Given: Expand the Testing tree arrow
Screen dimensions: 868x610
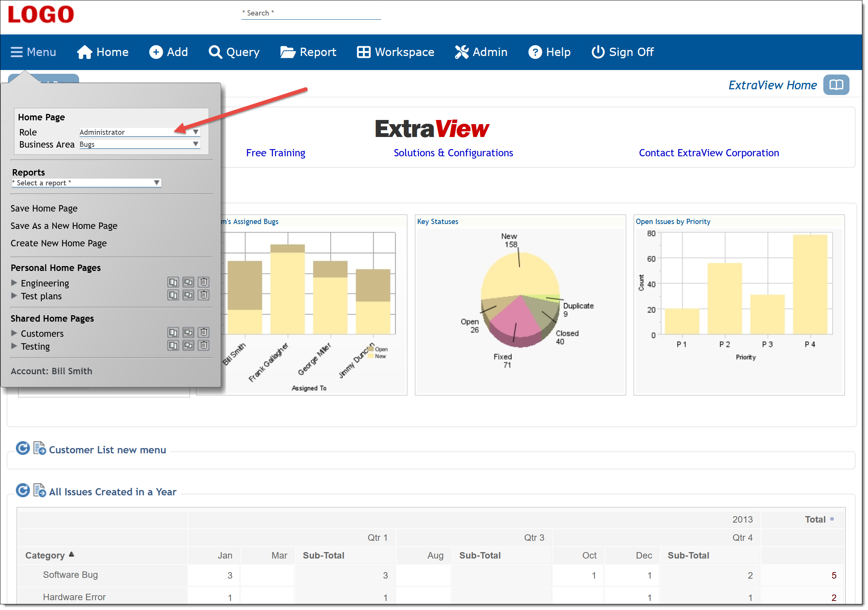Looking at the screenshot, I should point(14,346).
